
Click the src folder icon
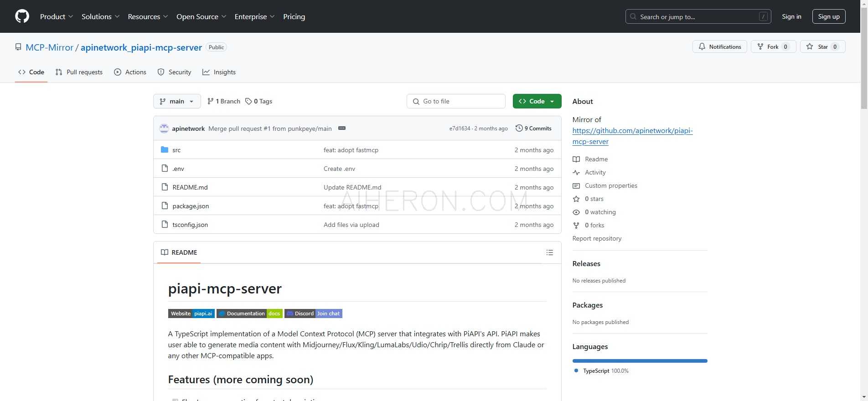tap(165, 150)
